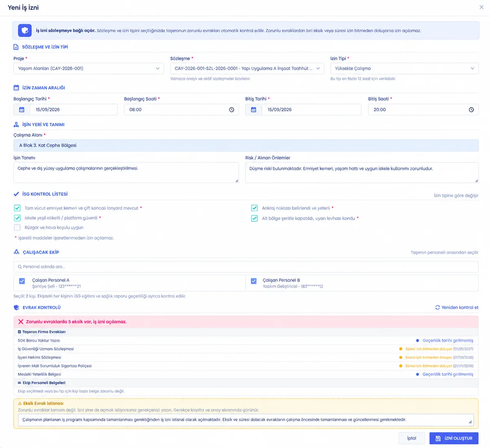
Task: Click the personnel search field
Action: tap(246, 267)
